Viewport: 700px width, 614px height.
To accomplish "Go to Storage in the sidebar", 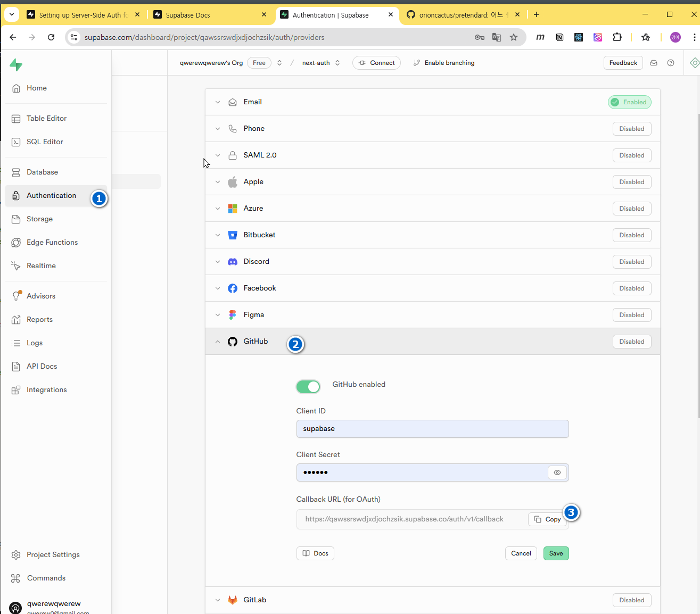I will tap(39, 219).
